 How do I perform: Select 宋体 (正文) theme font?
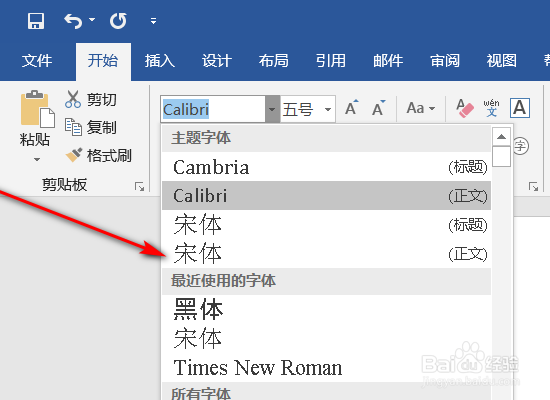(x=326, y=254)
